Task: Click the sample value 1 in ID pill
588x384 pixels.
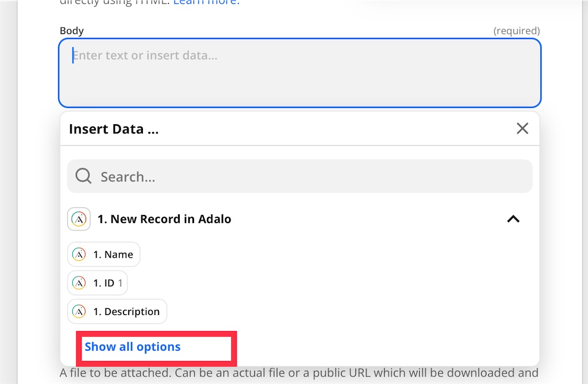Action: click(121, 283)
